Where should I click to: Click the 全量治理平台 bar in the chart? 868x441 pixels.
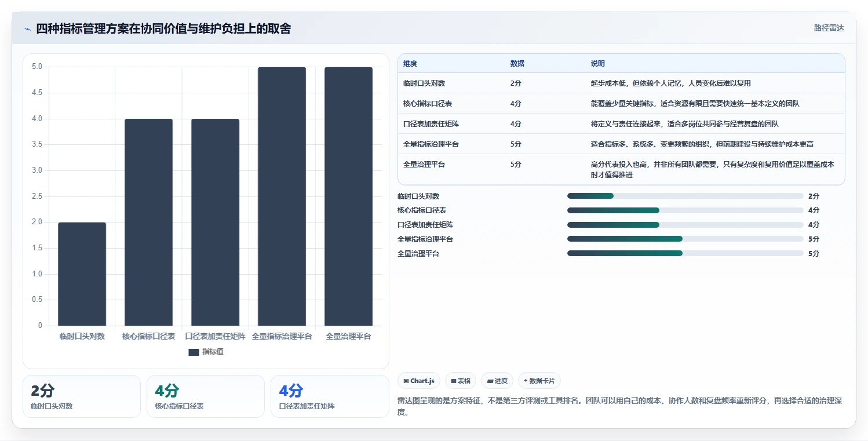pyautogui.click(x=348, y=196)
